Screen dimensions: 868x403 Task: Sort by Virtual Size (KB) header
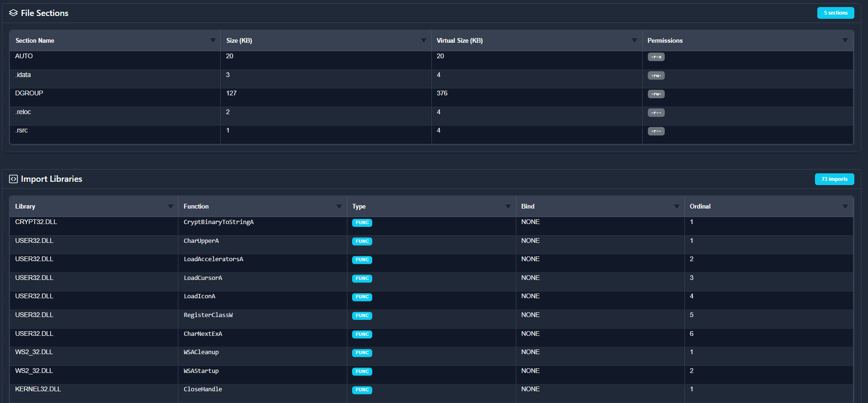click(x=460, y=41)
